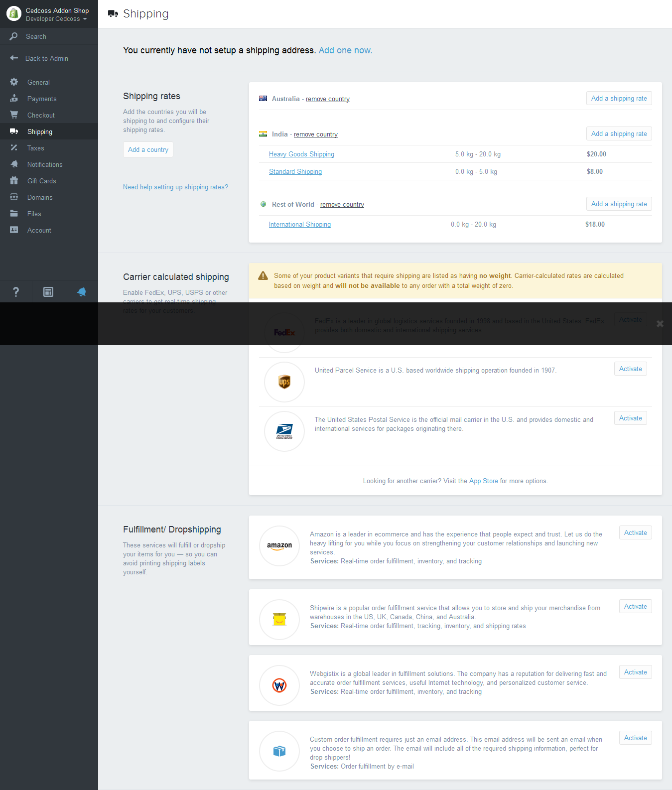The image size is (672, 790).
Task: Remove country India link
Action: click(x=316, y=134)
